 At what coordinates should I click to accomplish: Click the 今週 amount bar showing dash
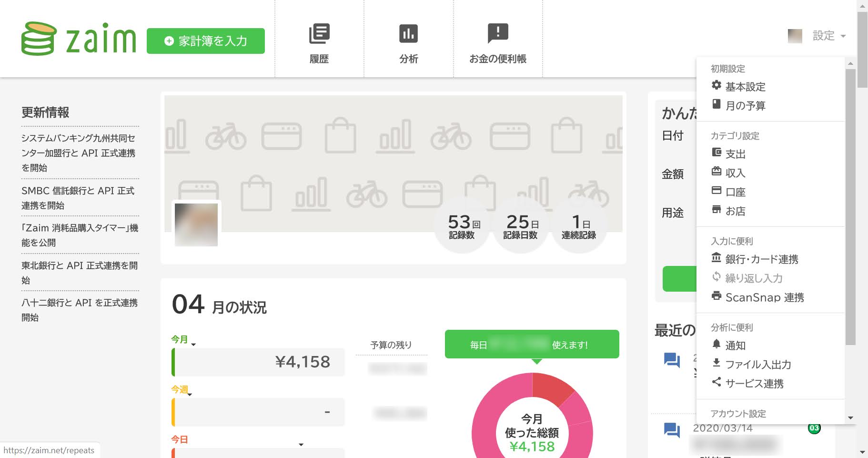point(258,412)
